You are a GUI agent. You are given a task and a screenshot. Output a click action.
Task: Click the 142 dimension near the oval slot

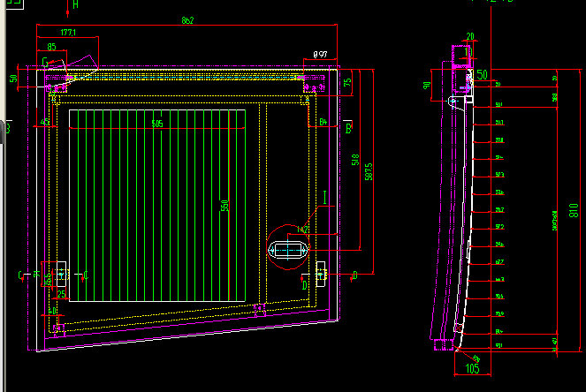[303, 230]
